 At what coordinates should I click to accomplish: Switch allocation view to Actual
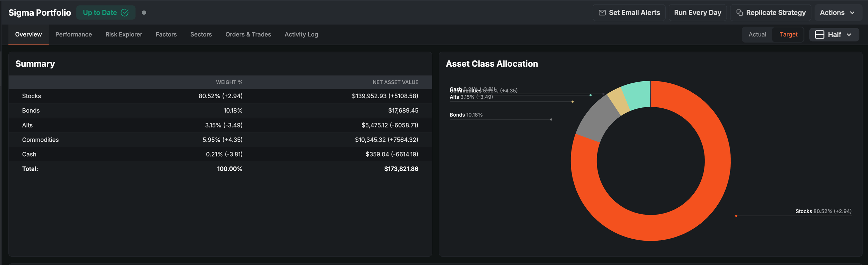click(x=757, y=34)
